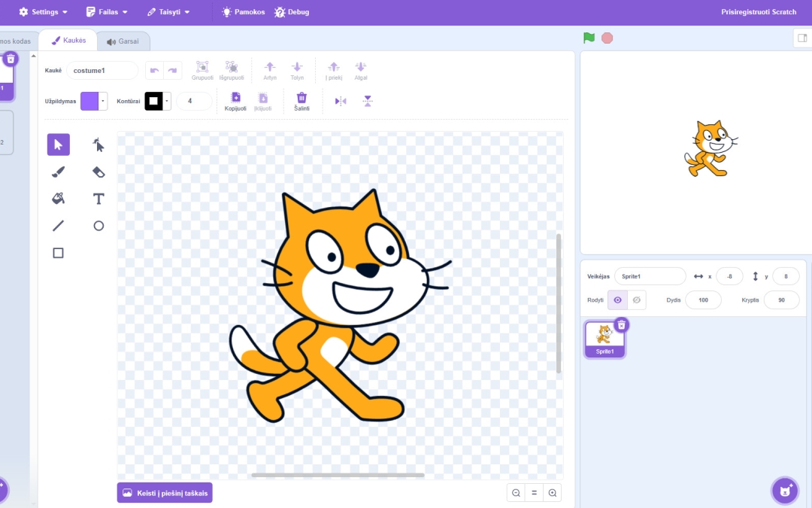
Task: Reset canvas zoom with equals icon
Action: click(534, 493)
